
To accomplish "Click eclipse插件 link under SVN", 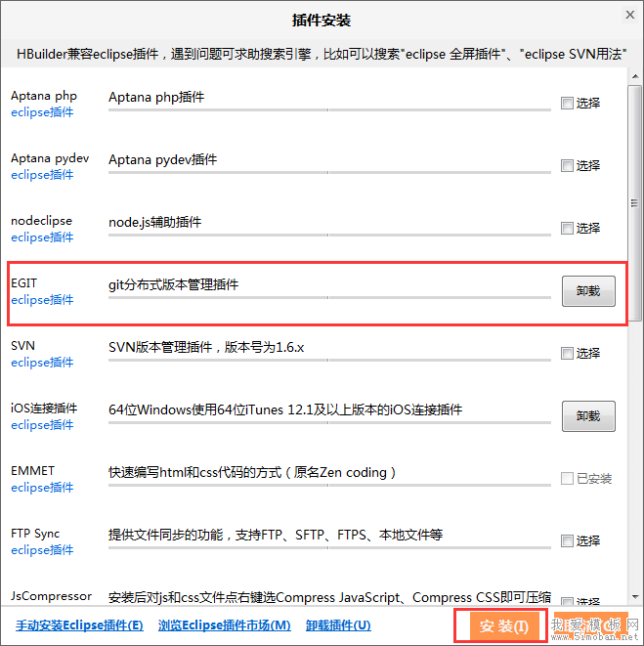I will click(42, 363).
